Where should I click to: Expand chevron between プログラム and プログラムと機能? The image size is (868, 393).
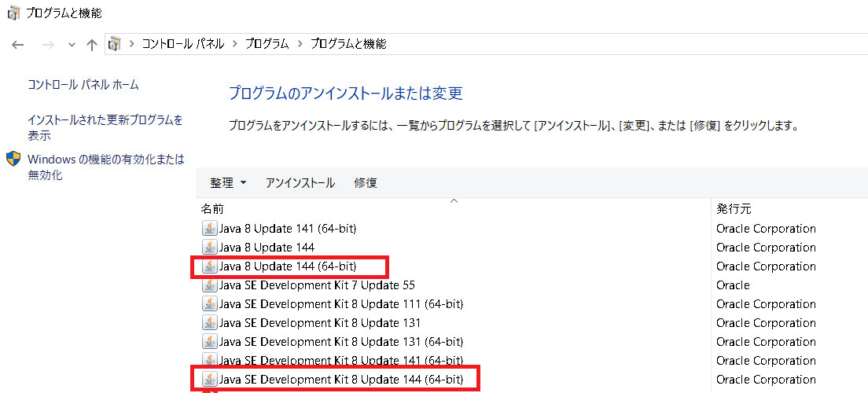[300, 44]
